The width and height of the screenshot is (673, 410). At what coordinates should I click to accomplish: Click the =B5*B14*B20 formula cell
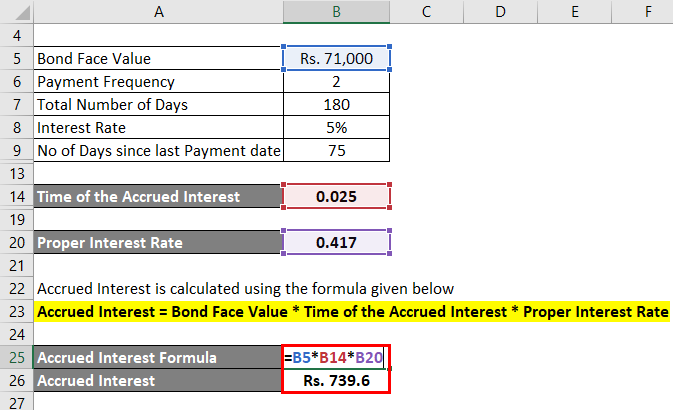(336, 357)
